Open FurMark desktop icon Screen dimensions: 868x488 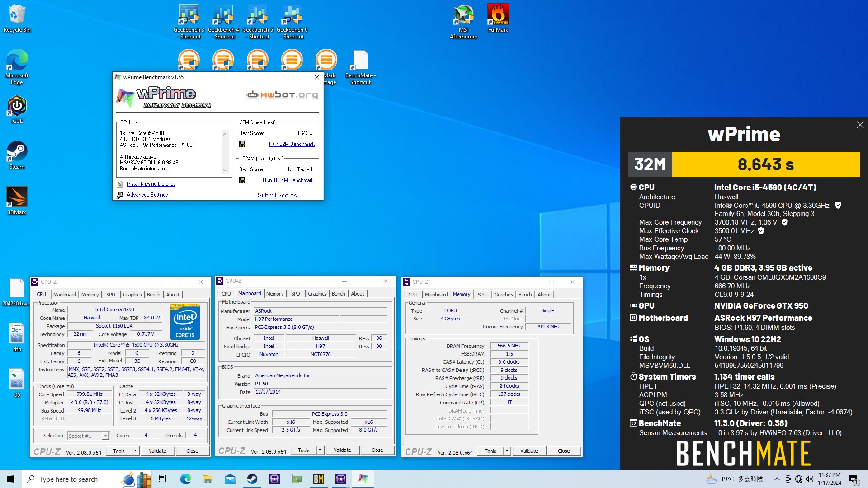tap(498, 19)
